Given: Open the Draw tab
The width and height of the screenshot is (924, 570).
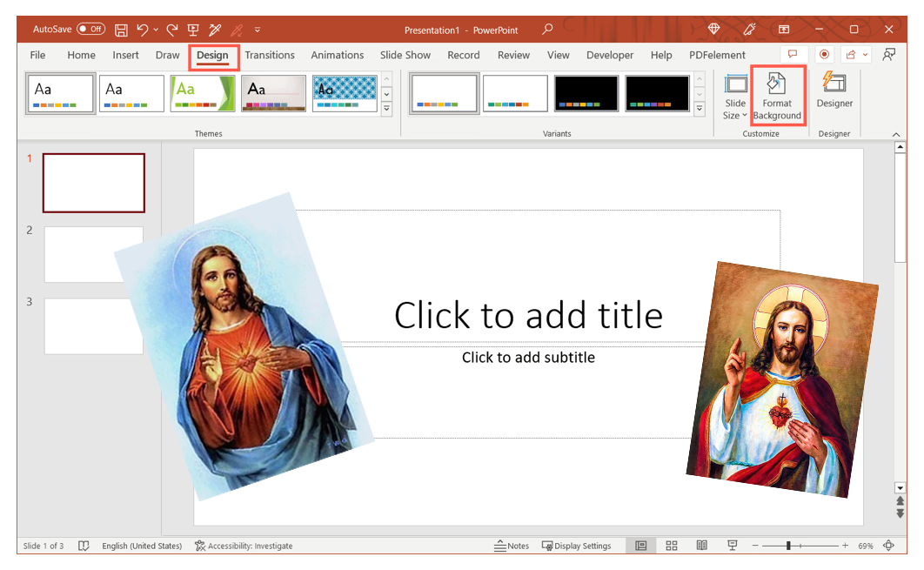Looking at the screenshot, I should coord(167,55).
